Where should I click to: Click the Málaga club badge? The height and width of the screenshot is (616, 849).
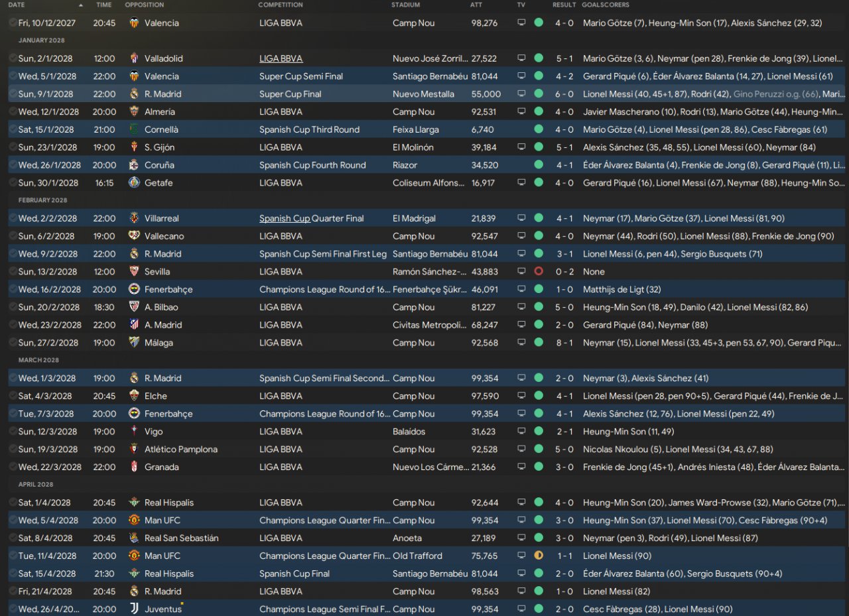(x=134, y=343)
